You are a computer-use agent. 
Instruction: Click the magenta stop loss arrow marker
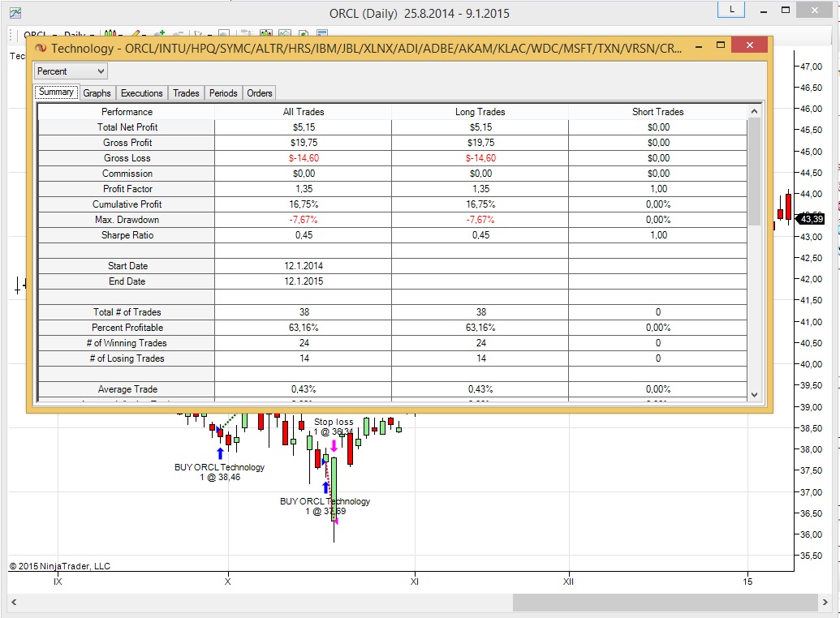coord(334,445)
